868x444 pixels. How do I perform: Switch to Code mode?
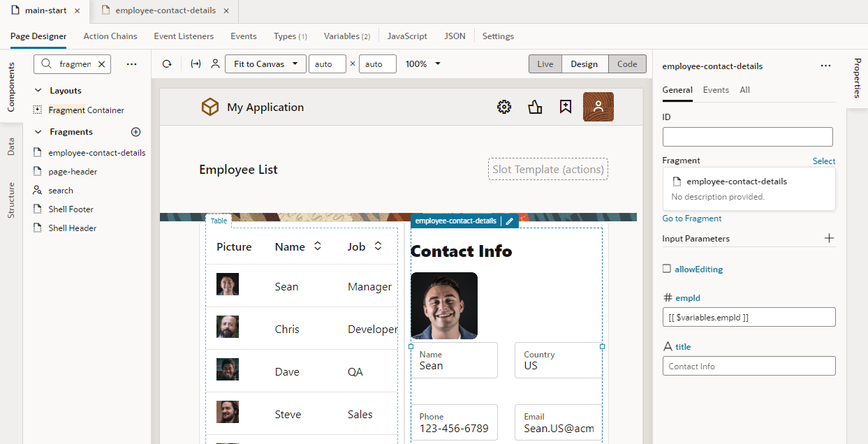pyautogui.click(x=627, y=64)
